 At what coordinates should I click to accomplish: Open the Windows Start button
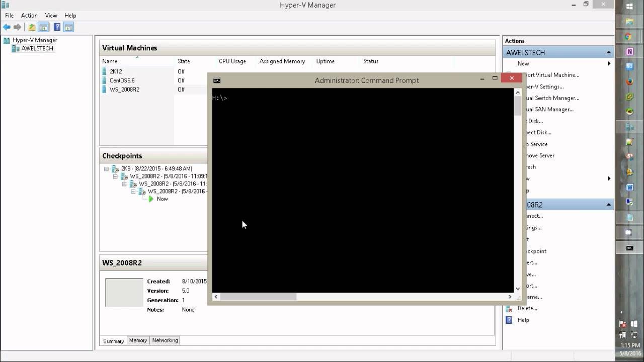point(629,7)
